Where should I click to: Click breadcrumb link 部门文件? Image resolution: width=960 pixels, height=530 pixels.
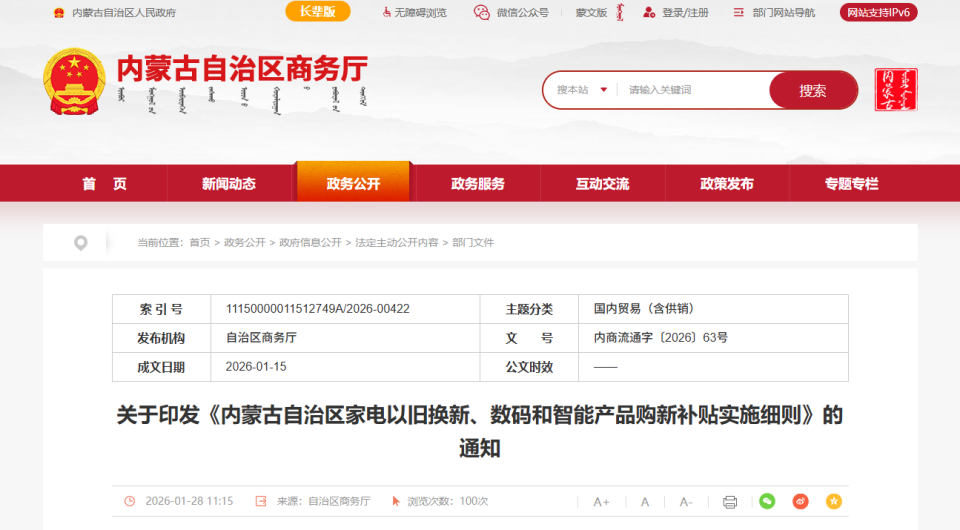473,243
